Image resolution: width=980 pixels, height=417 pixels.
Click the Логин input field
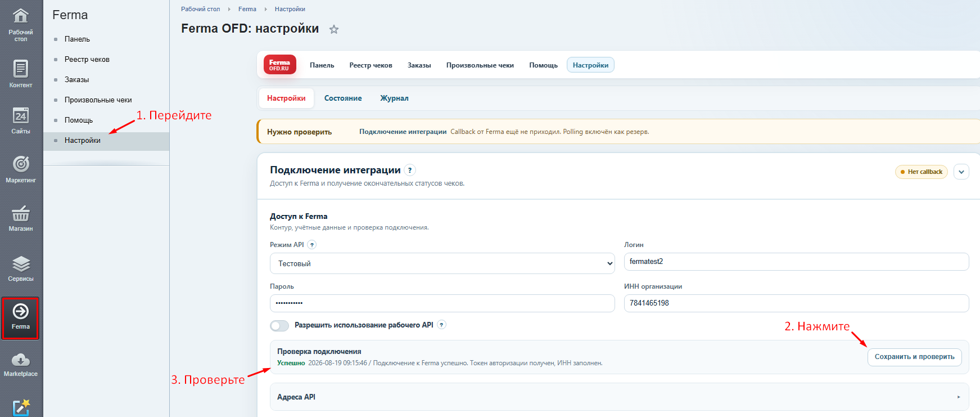tap(797, 262)
